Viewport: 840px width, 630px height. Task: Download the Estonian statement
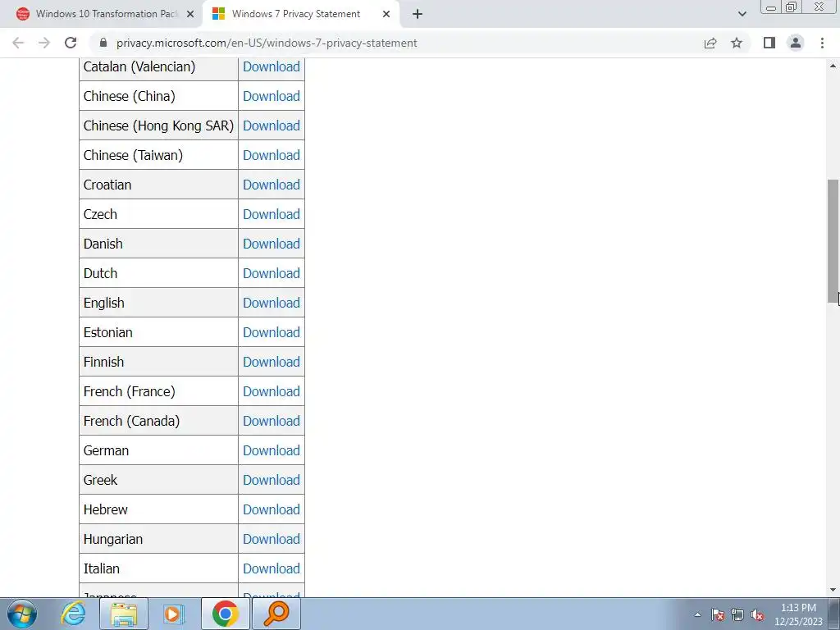271,332
